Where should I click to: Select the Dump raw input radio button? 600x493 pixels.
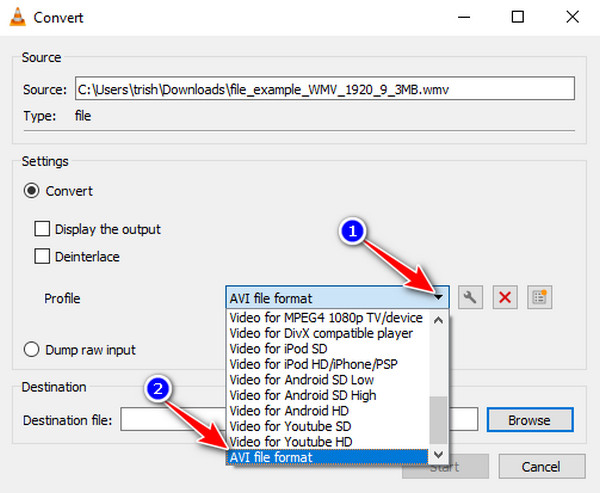[31, 349]
